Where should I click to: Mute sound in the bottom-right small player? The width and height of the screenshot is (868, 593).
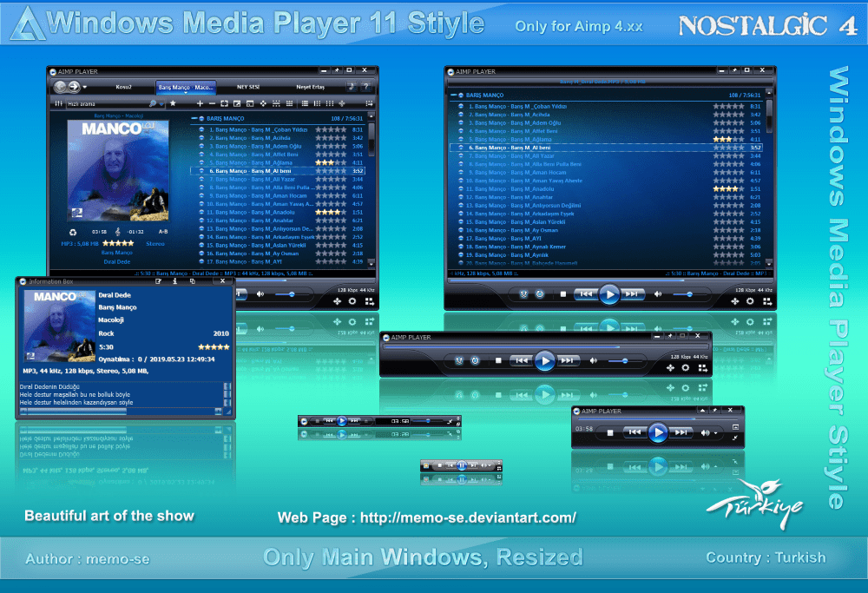tap(705, 432)
